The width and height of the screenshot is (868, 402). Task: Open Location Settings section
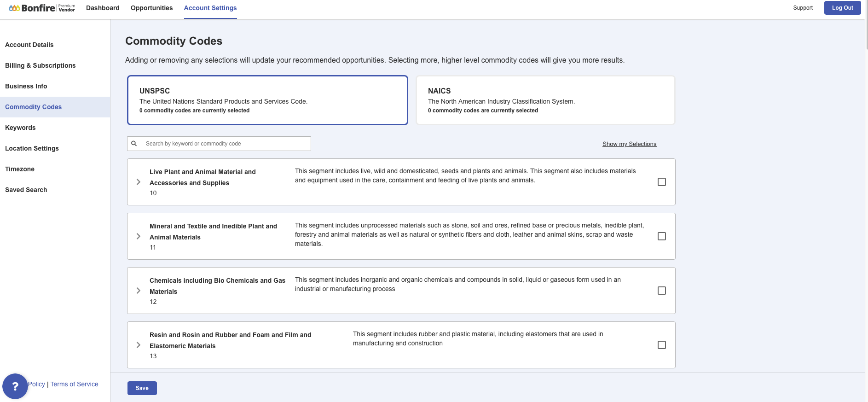[x=32, y=148]
